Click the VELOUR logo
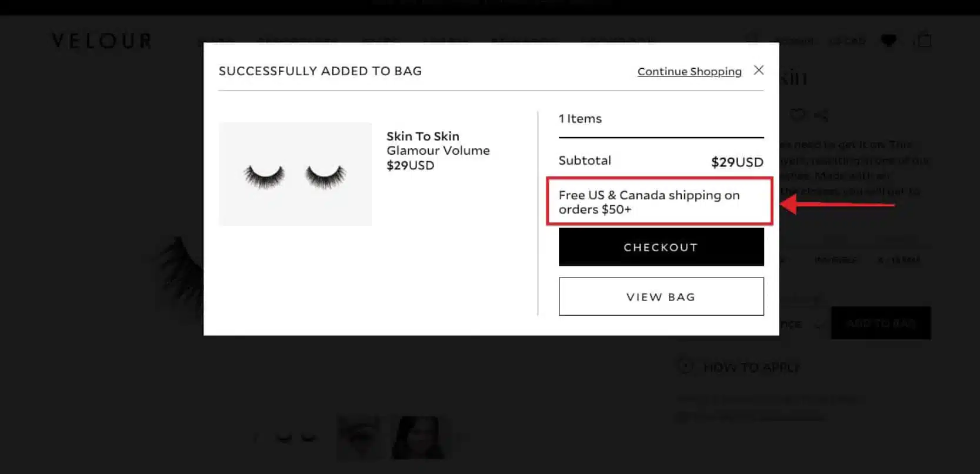This screenshot has height=474, width=980. [x=102, y=41]
